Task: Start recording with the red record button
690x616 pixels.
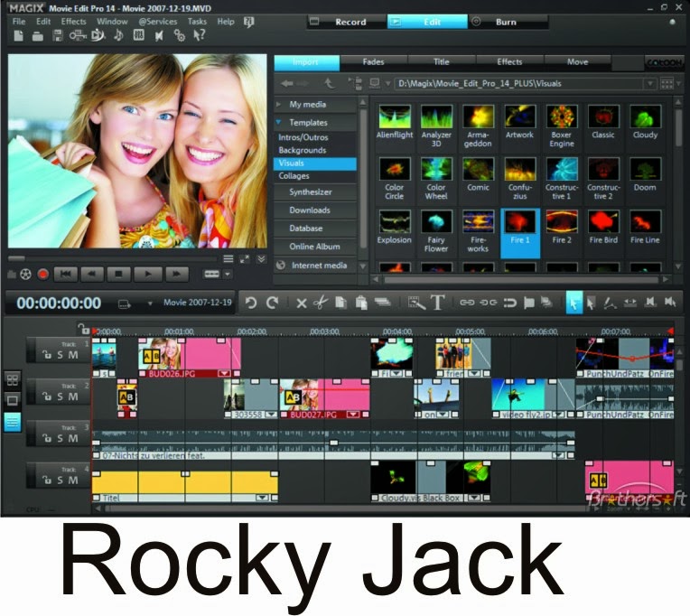Action: (x=42, y=275)
